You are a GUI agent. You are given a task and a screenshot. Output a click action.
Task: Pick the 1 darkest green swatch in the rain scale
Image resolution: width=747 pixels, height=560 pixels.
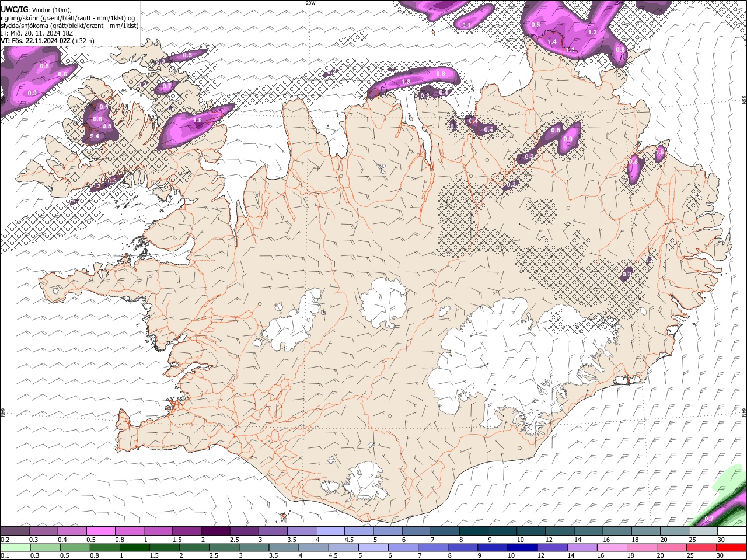coord(135,547)
